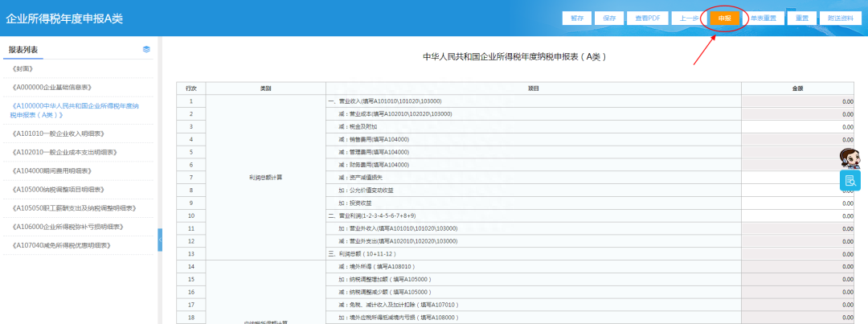Click item text 加：境外应税所得抵减境内亏损

398,318
